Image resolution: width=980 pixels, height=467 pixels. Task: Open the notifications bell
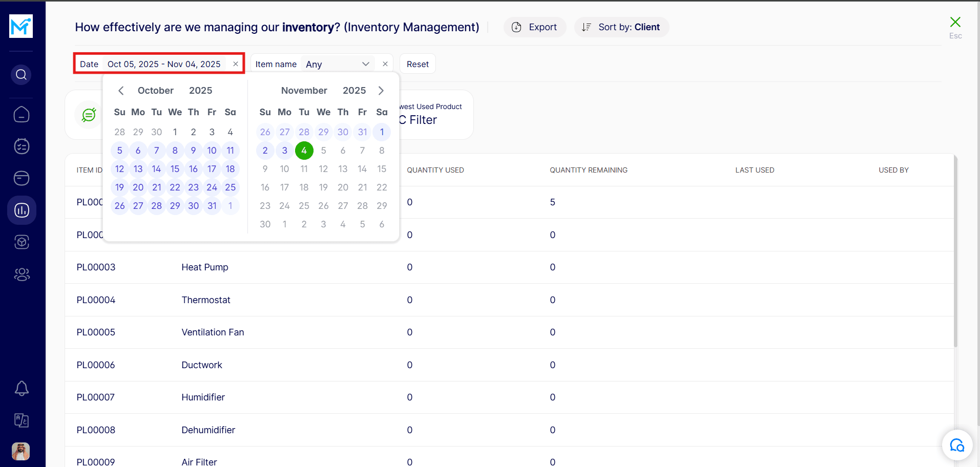coord(22,389)
